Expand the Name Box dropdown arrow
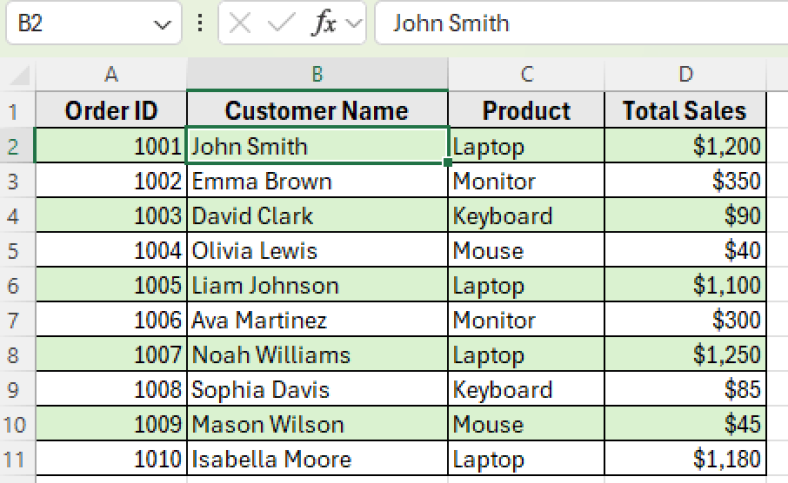 pos(162,24)
